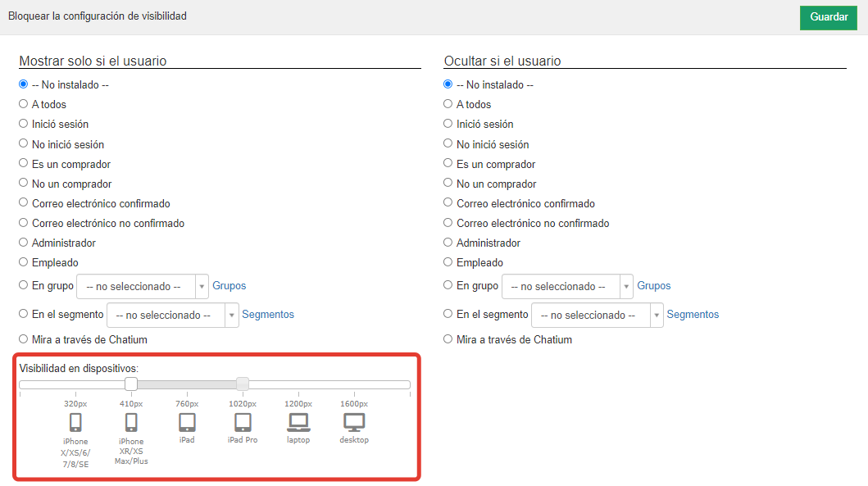Select 'En grupo' radio under Mostrar solo
This screenshot has height=486, width=868.
[23, 285]
